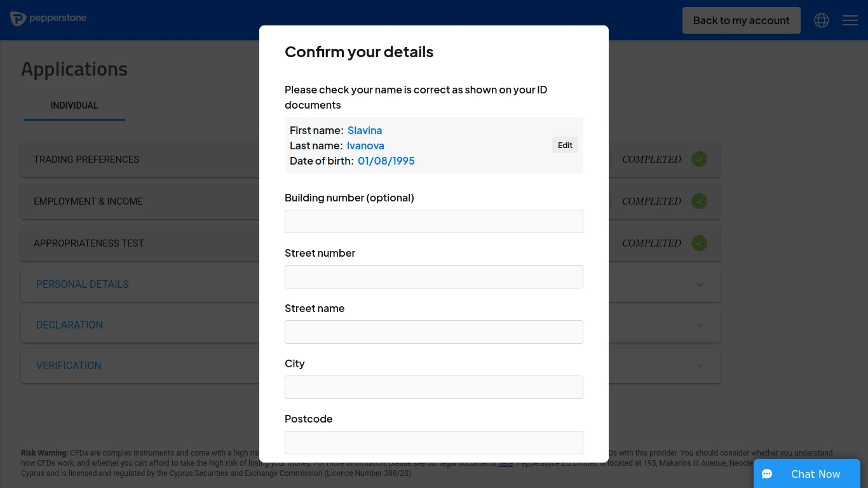Screen dimensions: 868x488
Task: Open the Trading Preferences section
Action: pyautogui.click(x=86, y=159)
